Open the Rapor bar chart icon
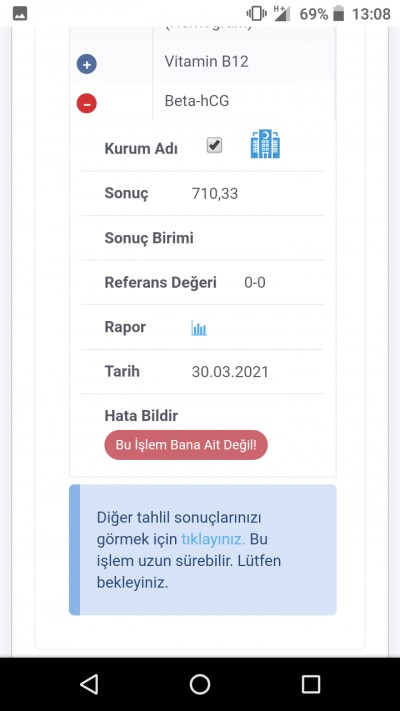The width and height of the screenshot is (400, 711). 199,328
